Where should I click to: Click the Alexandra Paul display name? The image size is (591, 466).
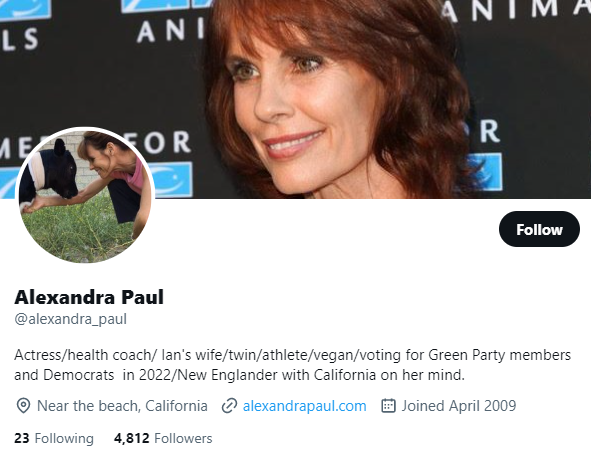pos(89,297)
